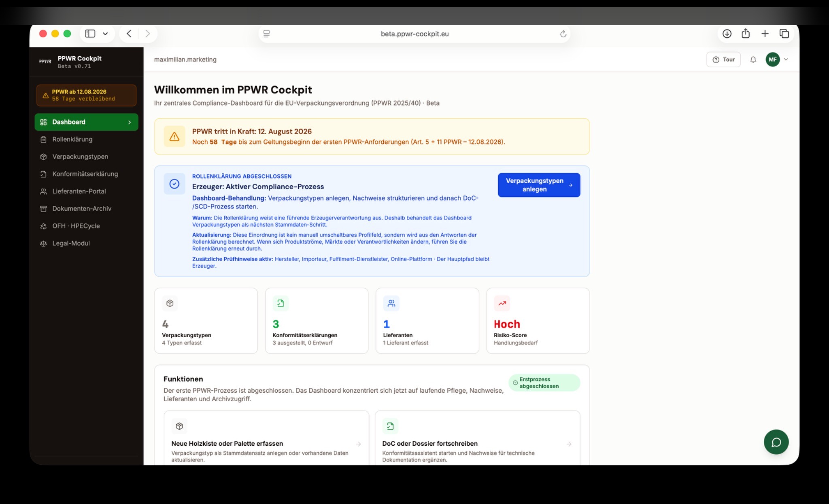Click the Lieferanten-Portal people icon

[43, 191]
